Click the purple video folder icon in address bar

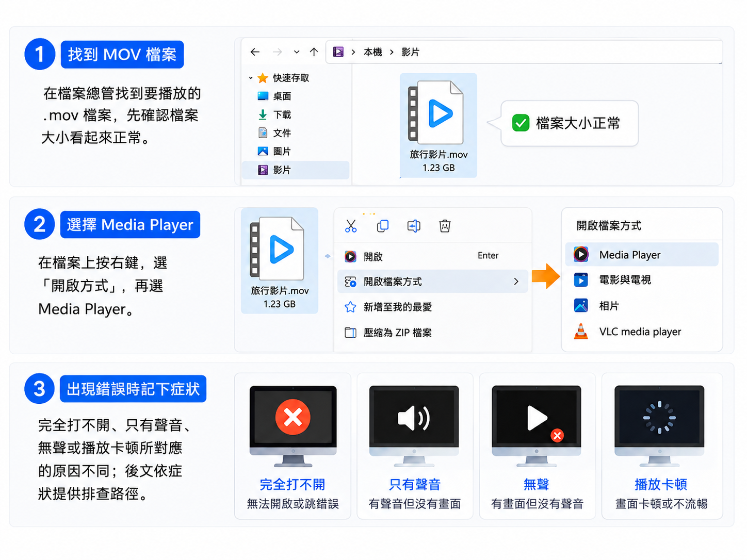click(338, 52)
